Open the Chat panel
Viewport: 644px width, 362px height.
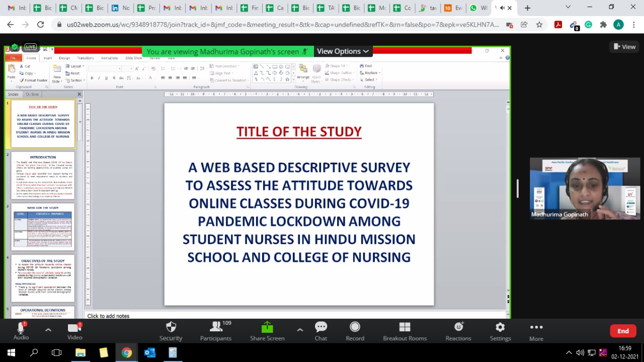click(321, 331)
